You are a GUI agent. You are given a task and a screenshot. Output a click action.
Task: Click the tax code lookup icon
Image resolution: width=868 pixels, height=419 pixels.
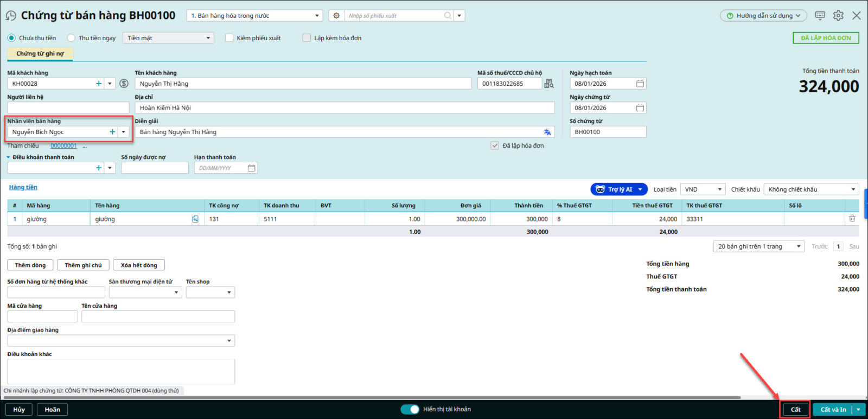point(549,84)
